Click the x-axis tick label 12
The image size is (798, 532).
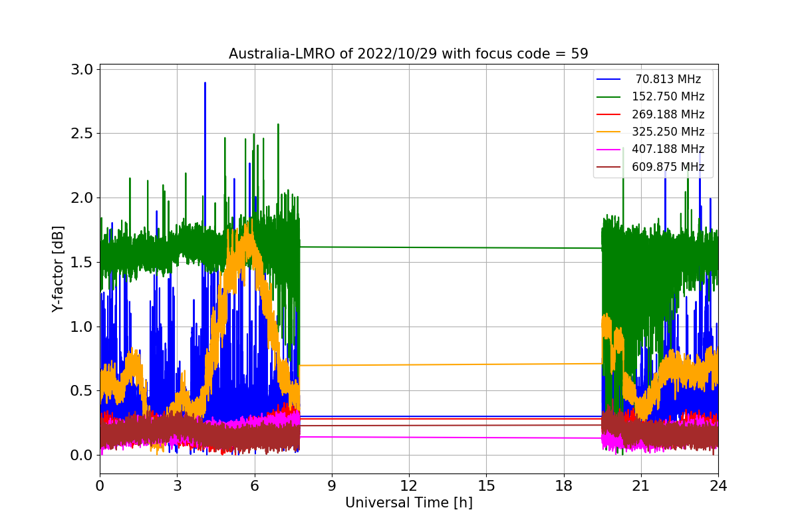409,485
